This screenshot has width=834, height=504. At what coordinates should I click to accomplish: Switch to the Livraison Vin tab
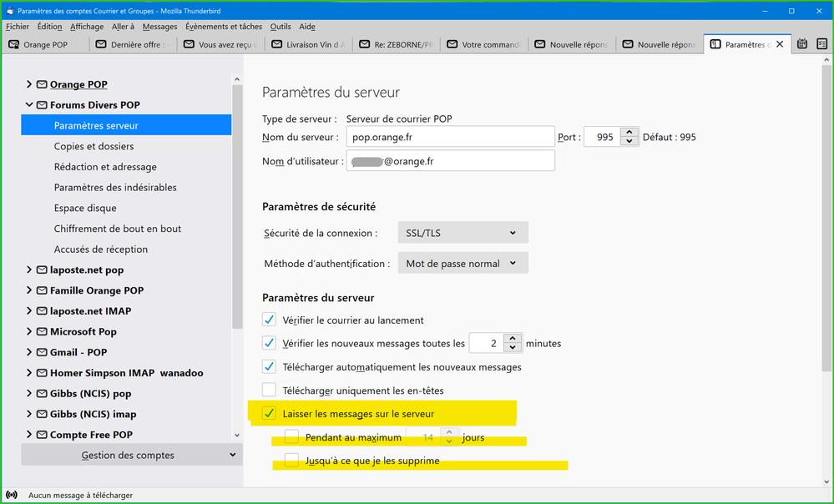(x=309, y=45)
